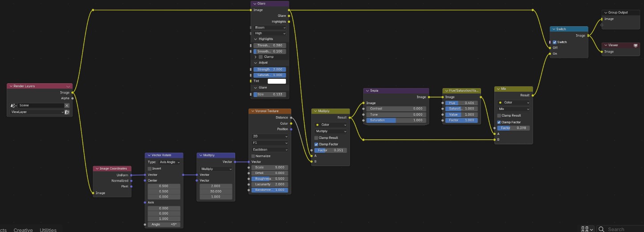
Task: Open the High quality dropdown in Glare
Action: 270,33
